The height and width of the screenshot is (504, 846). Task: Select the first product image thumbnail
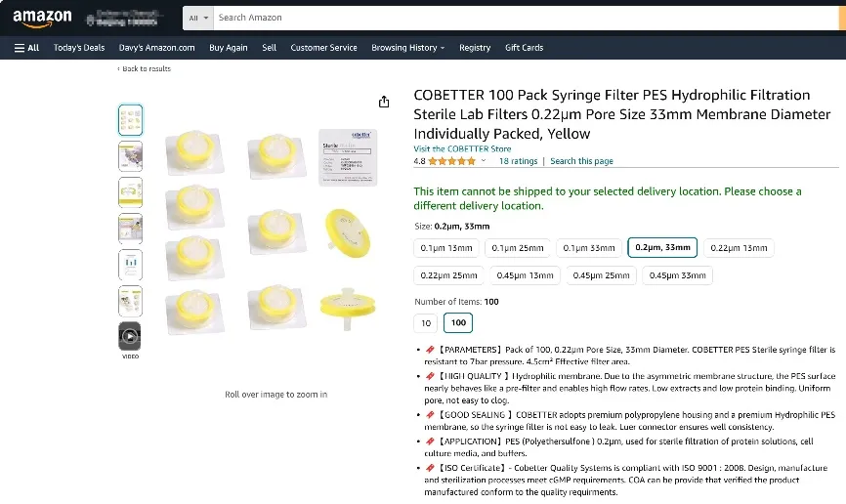tap(130, 120)
